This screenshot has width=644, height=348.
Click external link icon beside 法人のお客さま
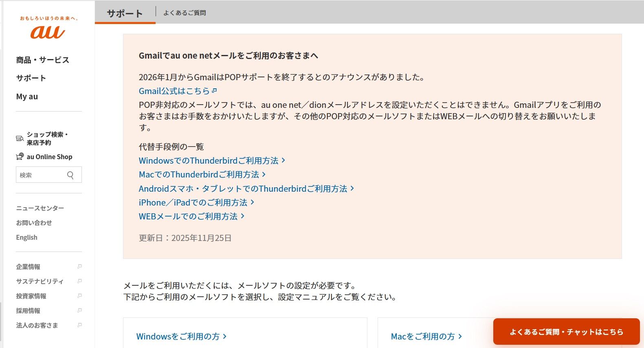tap(79, 325)
